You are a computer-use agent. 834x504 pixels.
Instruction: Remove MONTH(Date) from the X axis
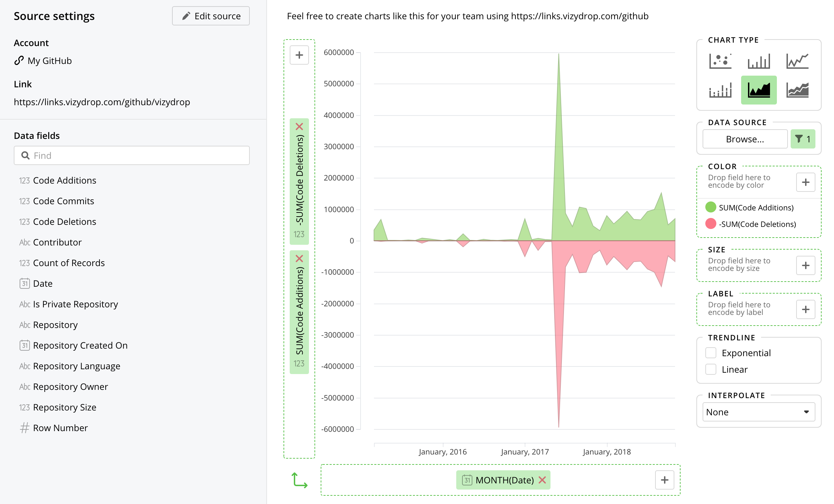[x=543, y=480]
